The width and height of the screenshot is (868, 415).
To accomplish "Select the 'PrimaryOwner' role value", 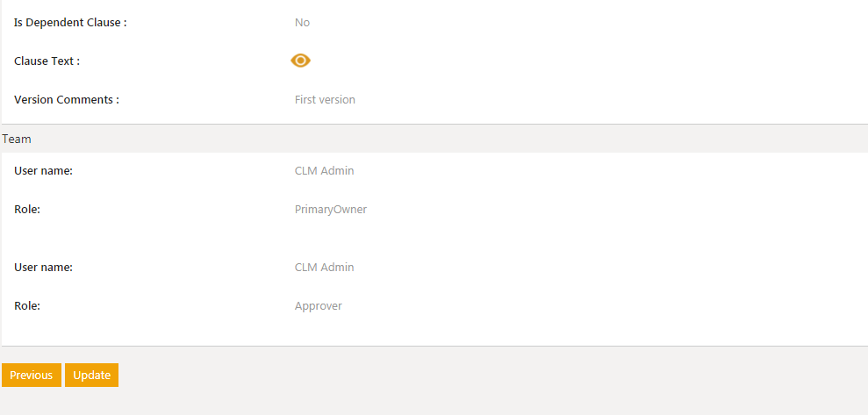I will coord(330,209).
